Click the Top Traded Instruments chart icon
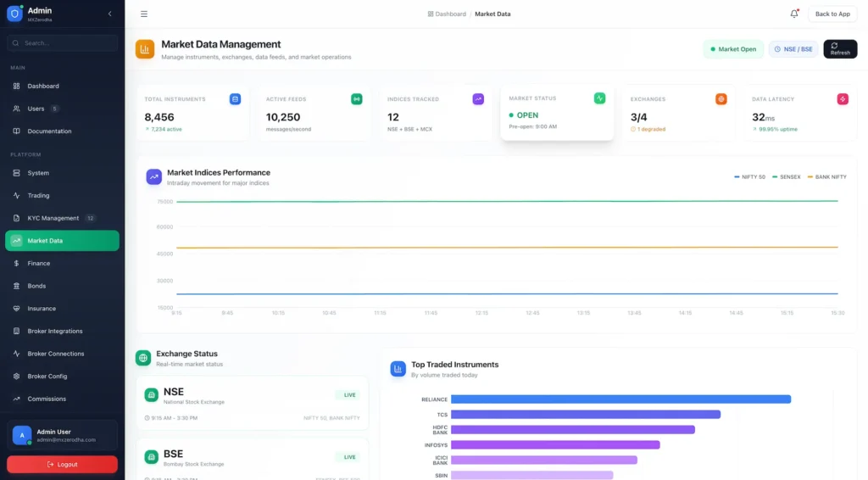Viewport: 868px width, 480px height. tap(398, 369)
